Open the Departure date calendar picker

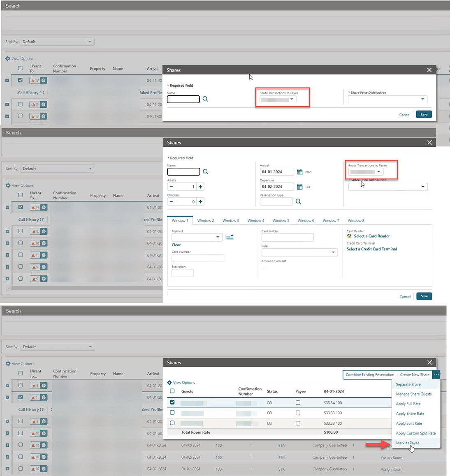299,187
